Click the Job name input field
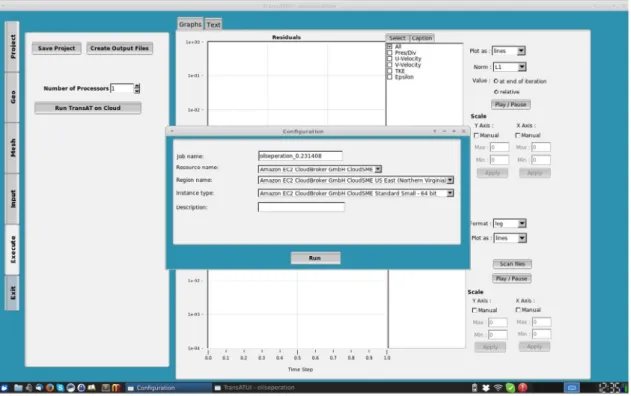This screenshot has width=631, height=396. 300,156
